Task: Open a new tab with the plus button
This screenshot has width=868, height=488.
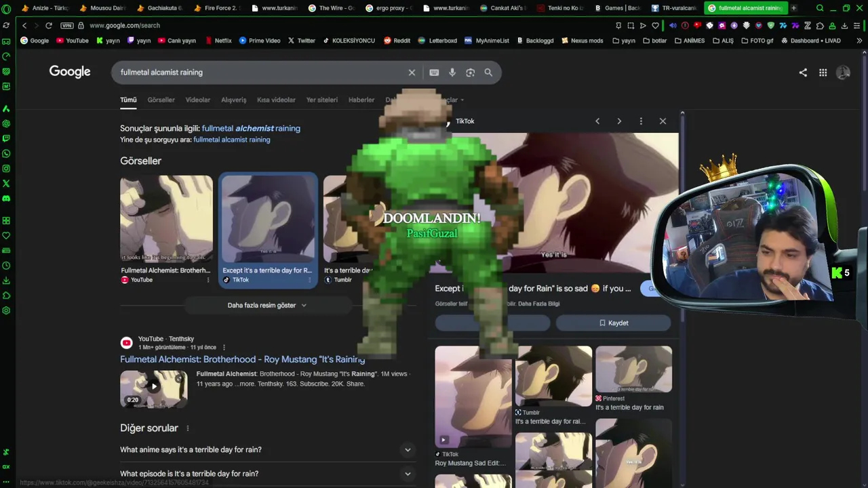Action: (793, 8)
